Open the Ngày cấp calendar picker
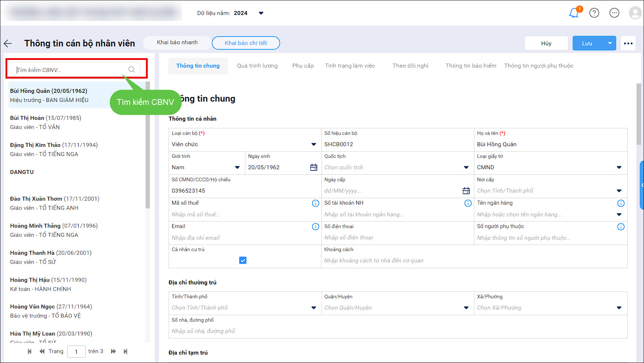644x363 pixels. [466, 191]
